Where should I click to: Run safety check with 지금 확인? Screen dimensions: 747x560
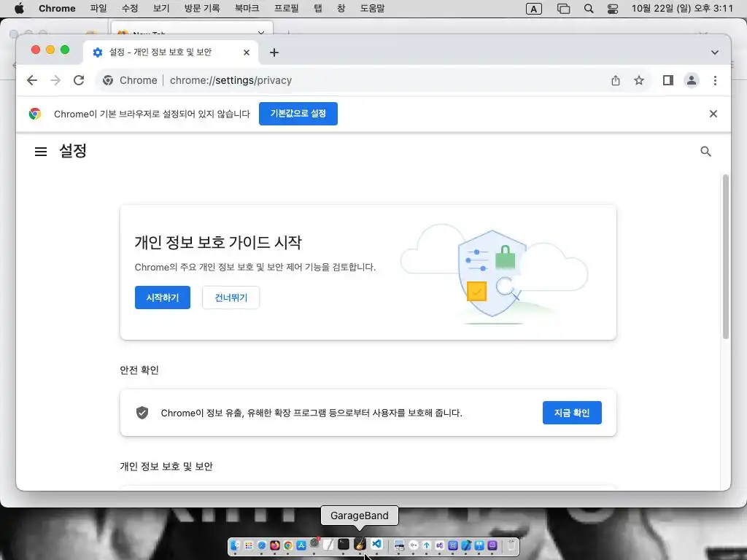coord(572,413)
